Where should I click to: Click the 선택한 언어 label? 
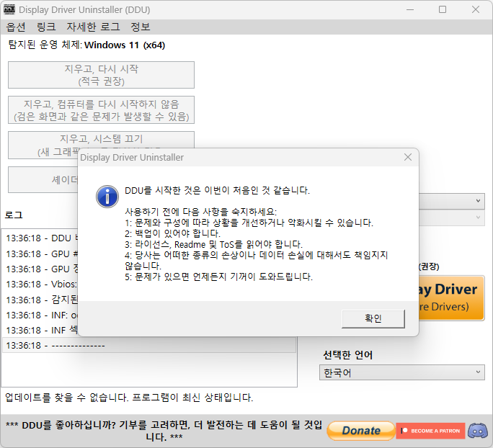tap(347, 355)
